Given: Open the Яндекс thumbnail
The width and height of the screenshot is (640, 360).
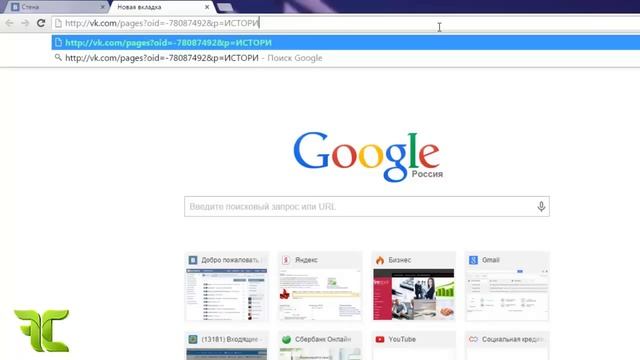Looking at the screenshot, I should (x=320, y=294).
